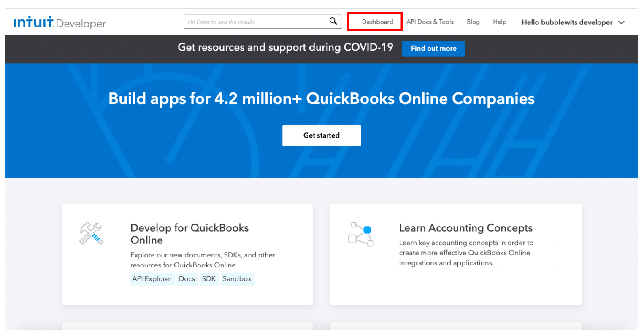Open the Sandbox tag link
Viewport: 644px width, 335px height.
point(237,279)
